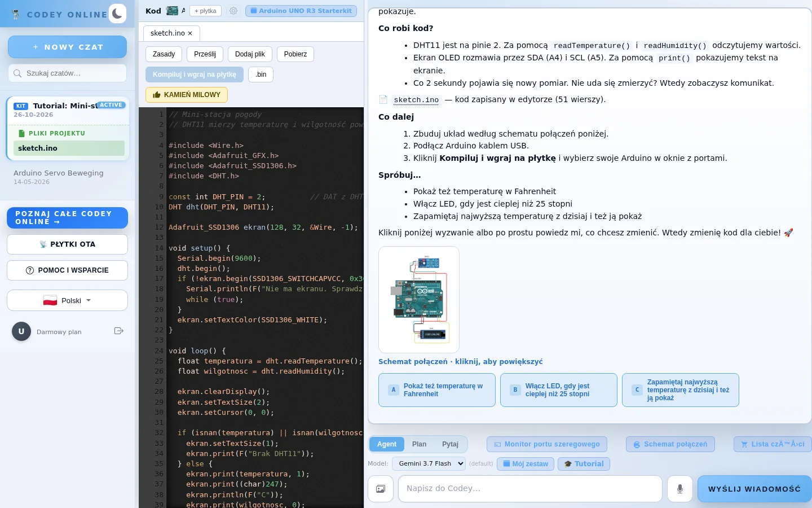Image resolution: width=812 pixels, height=508 pixels.
Task: Click the Polish flag icon
Action: tap(50, 300)
